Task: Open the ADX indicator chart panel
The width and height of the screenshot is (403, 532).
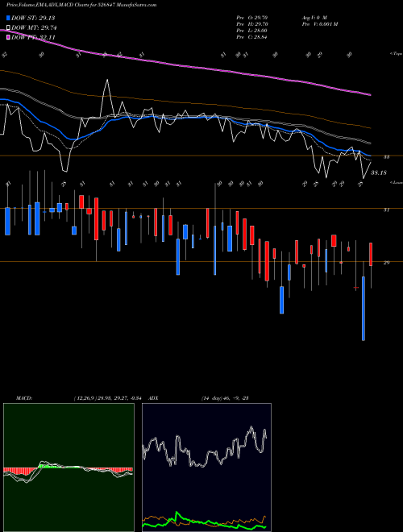Action: (x=206, y=468)
